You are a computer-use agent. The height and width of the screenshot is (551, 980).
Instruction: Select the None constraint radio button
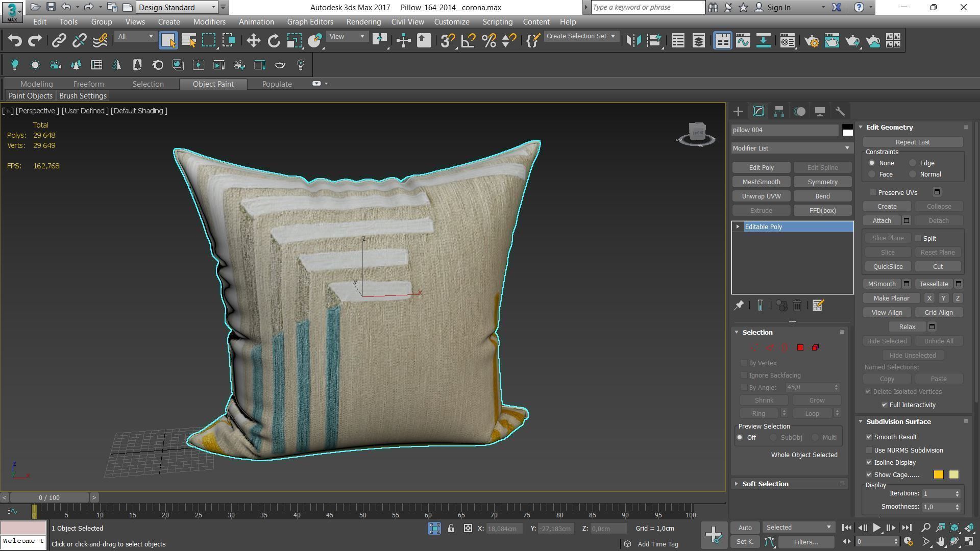872,163
